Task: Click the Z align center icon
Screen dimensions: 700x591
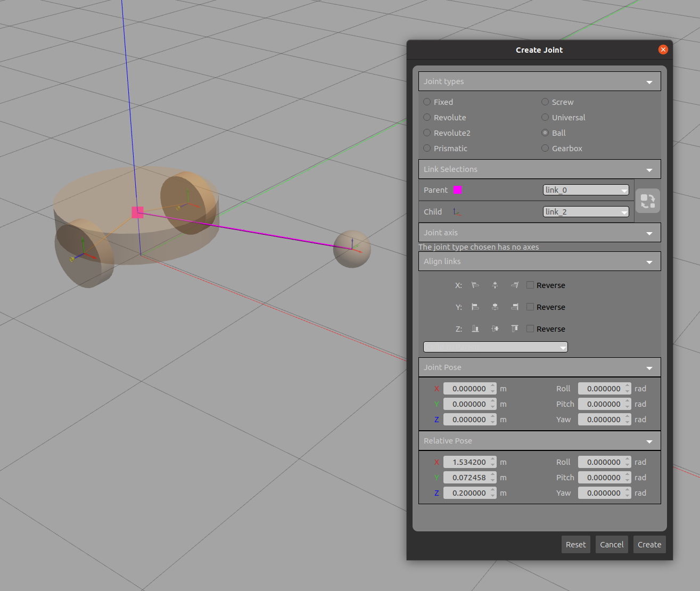Action: [x=495, y=329]
